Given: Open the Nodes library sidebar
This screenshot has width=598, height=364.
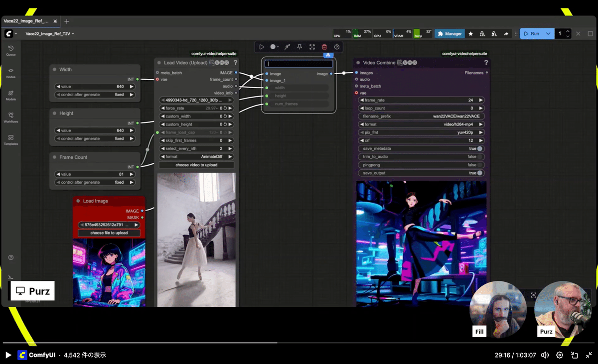Looking at the screenshot, I should [x=11, y=72].
